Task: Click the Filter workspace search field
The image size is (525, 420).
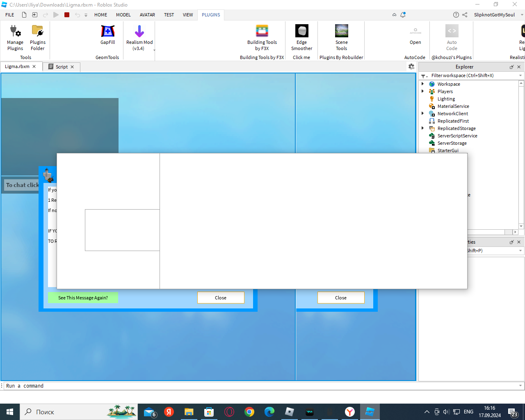Action: click(x=474, y=75)
